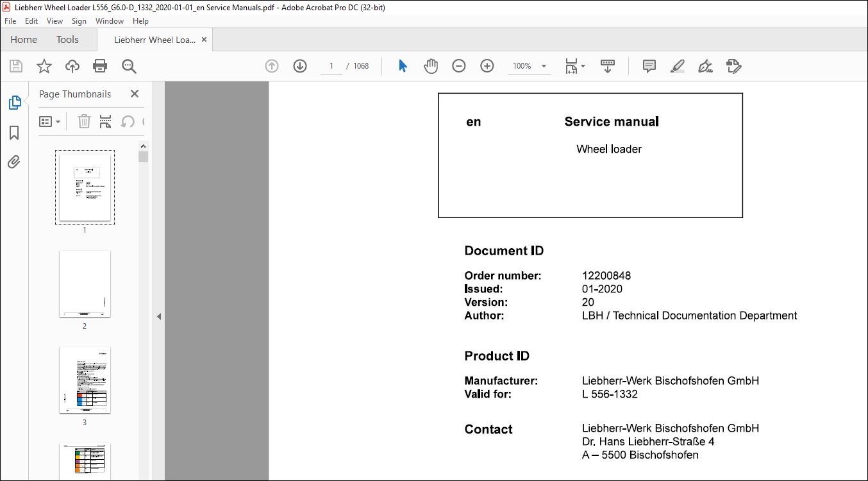The image size is (868, 481).
Task: Click 'LBH / Technical Documentation Department' text
Action: 690,316
